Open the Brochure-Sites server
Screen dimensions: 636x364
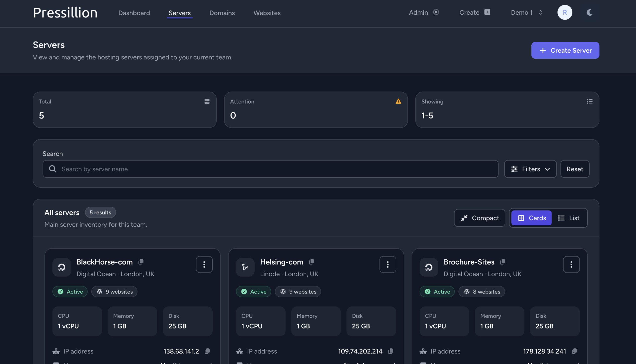(469, 262)
